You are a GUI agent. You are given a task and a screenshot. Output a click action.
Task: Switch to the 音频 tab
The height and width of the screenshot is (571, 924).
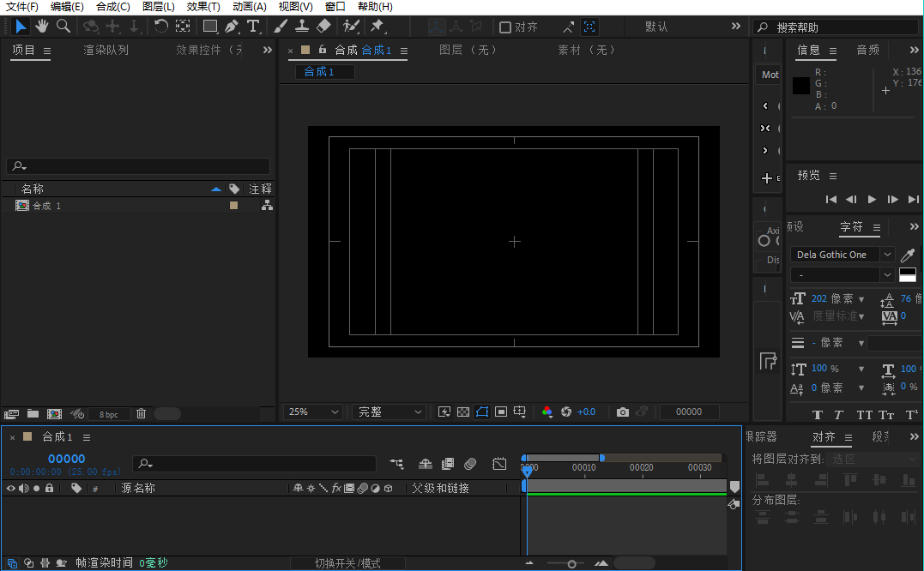pos(868,50)
